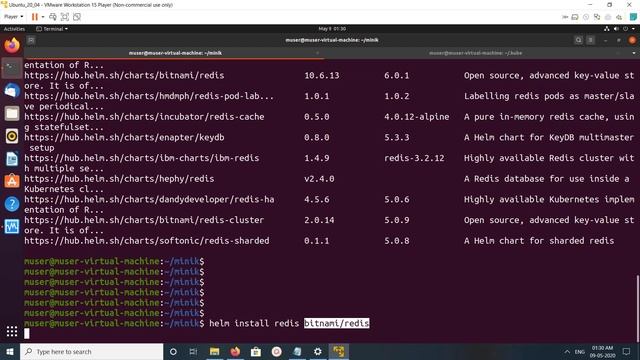Click the hmdmph/redis-pod-lab URL

(149, 96)
